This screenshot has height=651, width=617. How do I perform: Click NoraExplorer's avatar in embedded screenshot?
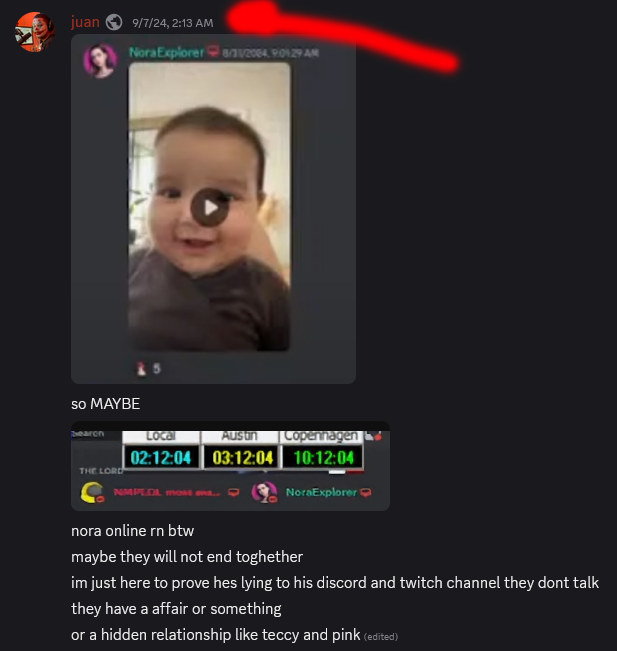click(100, 61)
